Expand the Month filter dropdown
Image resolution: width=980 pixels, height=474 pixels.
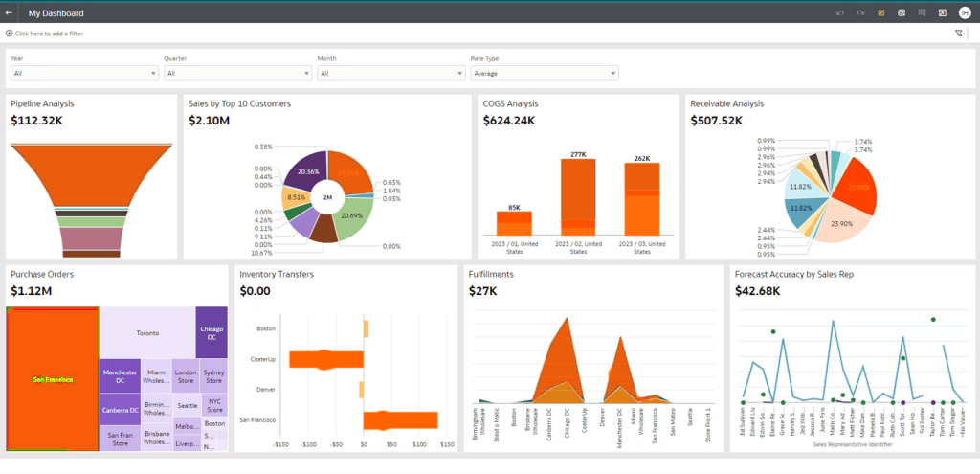tap(390, 73)
